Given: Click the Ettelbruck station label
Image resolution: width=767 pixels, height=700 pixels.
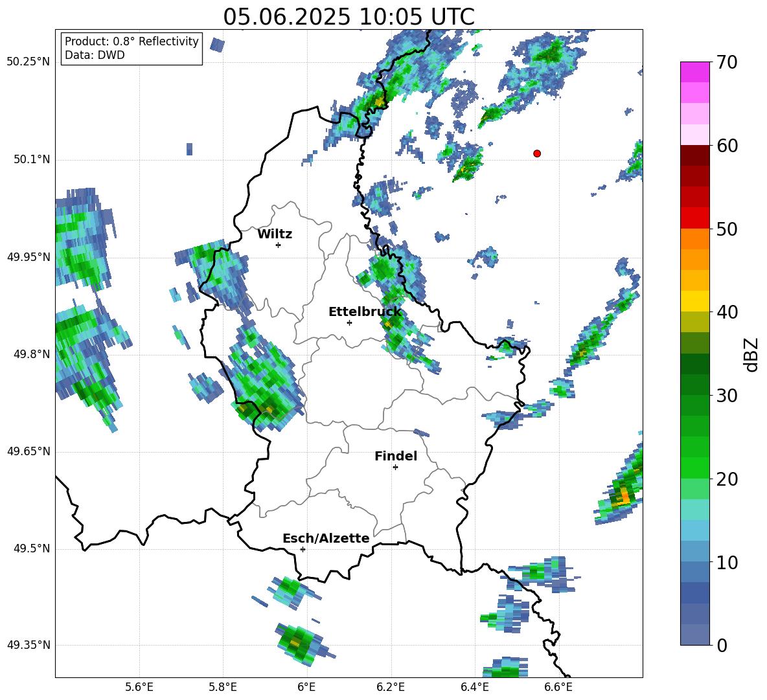Looking at the screenshot, I should point(365,312).
